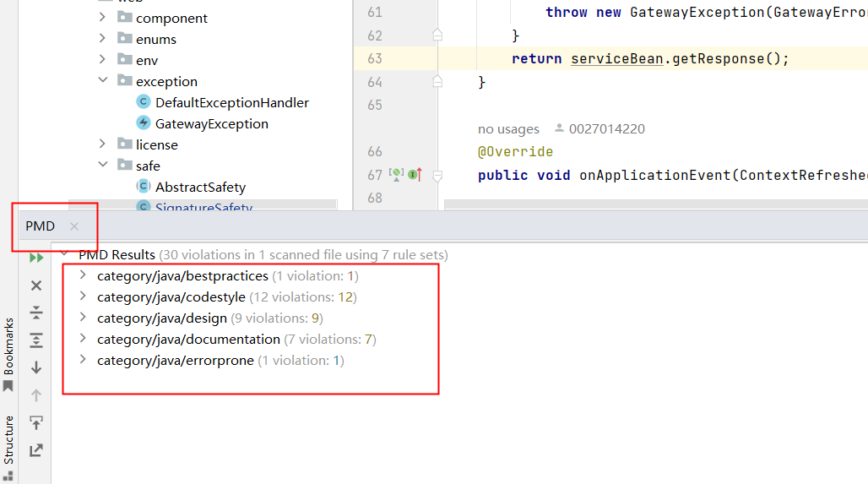
Task: Expand the enums folder
Action: click(x=102, y=38)
